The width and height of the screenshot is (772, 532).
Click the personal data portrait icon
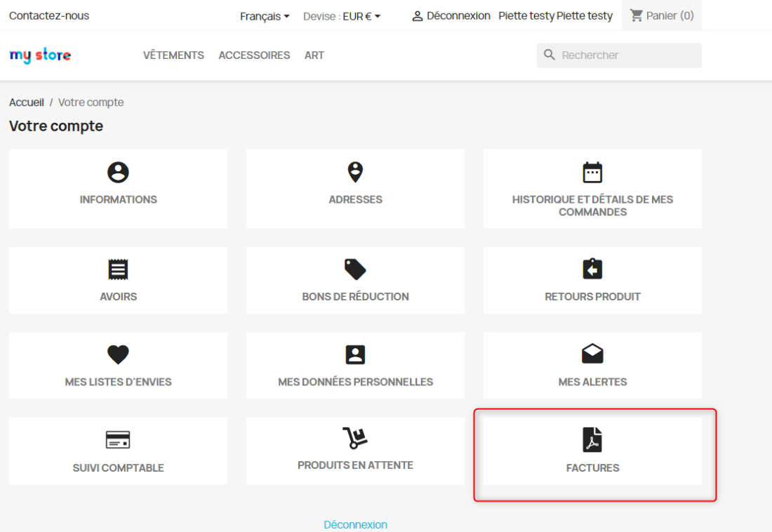(356, 354)
